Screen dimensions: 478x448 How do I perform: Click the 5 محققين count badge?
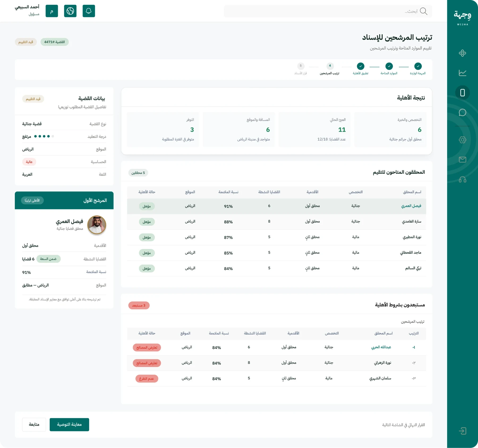pyautogui.click(x=138, y=173)
